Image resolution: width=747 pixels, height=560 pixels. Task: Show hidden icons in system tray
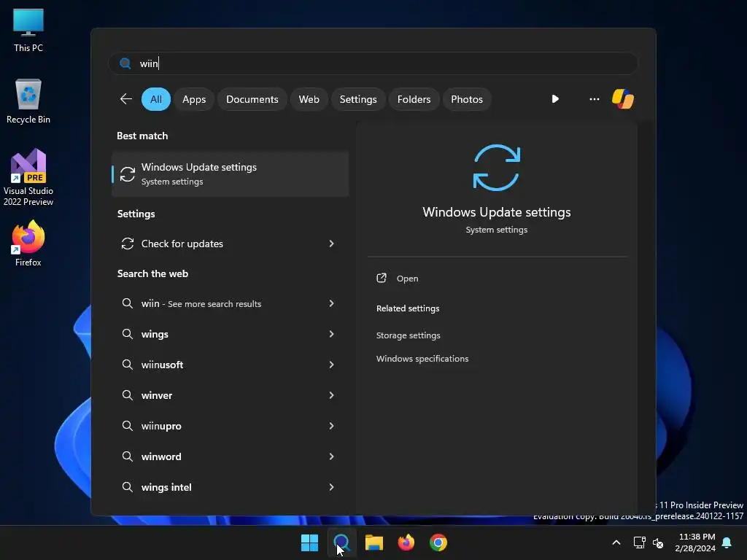[x=616, y=542]
